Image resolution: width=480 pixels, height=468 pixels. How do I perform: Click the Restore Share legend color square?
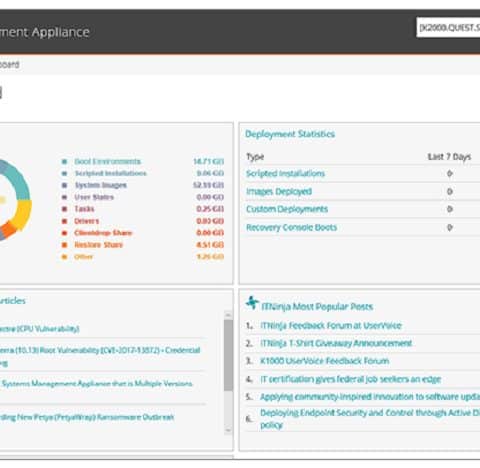[64, 245]
